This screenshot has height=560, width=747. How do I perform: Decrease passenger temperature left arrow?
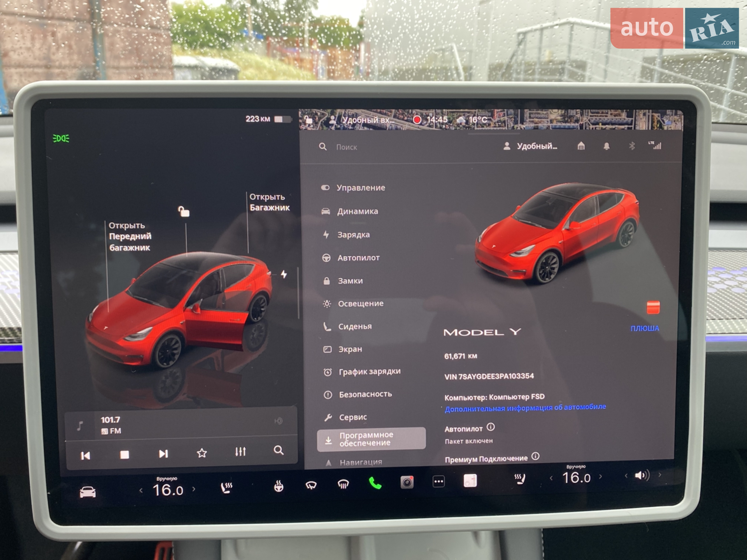(x=551, y=478)
